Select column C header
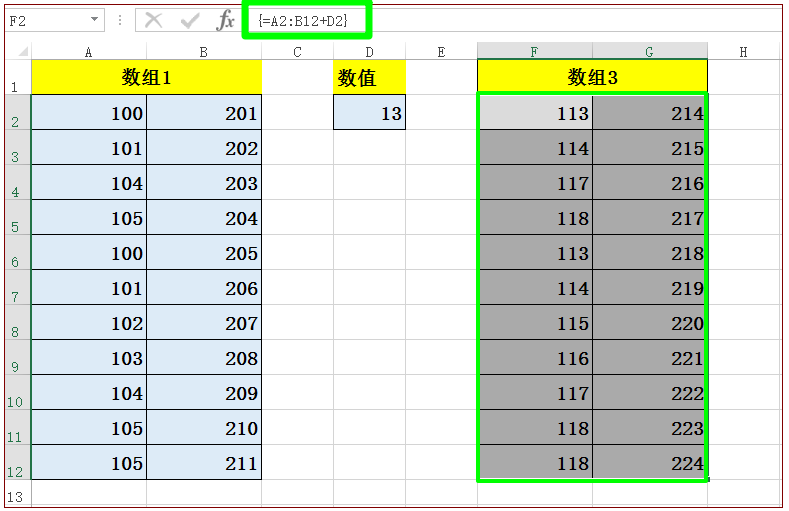Image resolution: width=789 pixels, height=511 pixels. coord(297,52)
